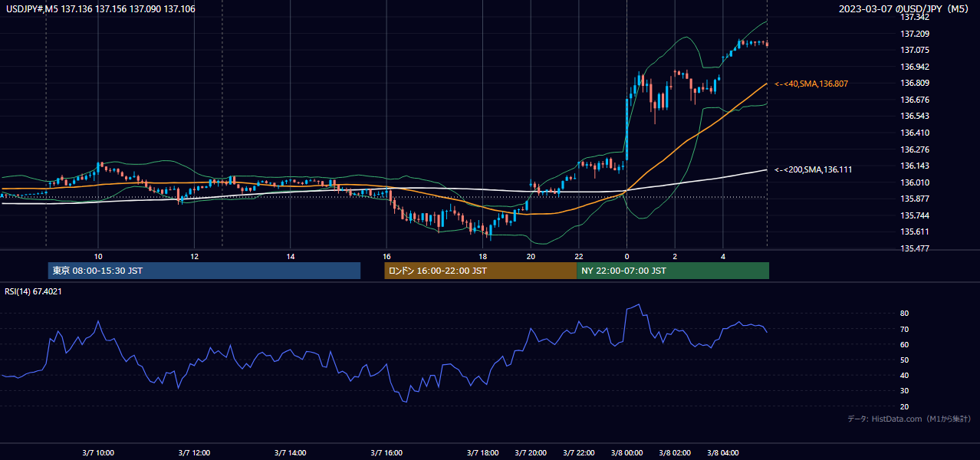This screenshot has width=980, height=460.
Task: Click the 3/7 14:00 date label
Action: tap(291, 453)
